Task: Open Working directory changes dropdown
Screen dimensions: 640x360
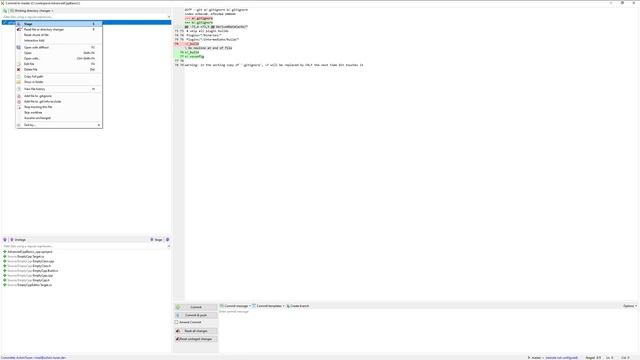Action: [x=32, y=11]
